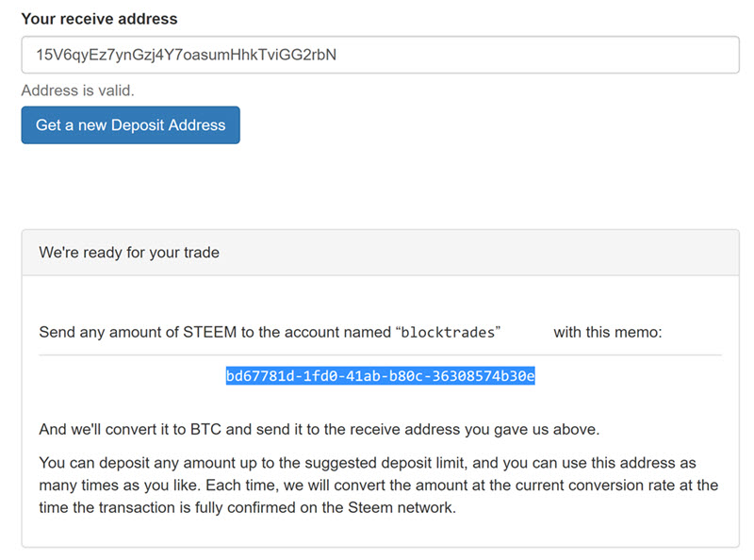Click the blocktrades account name
This screenshot has width=754, height=560.
pos(450,333)
